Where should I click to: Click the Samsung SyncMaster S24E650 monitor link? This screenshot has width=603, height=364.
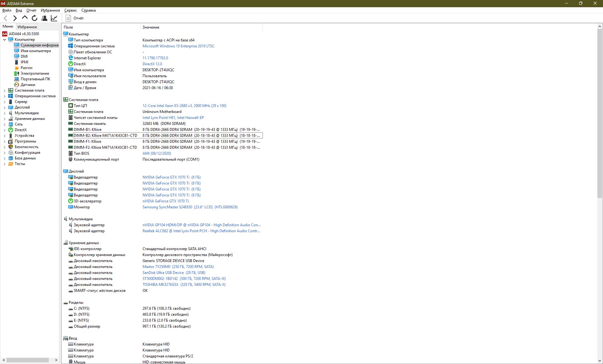pyautogui.click(x=190, y=207)
